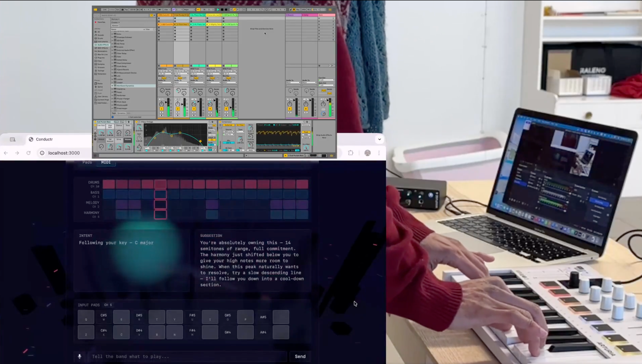Expand the Multiband Dynamics device entry

[x=112, y=86]
